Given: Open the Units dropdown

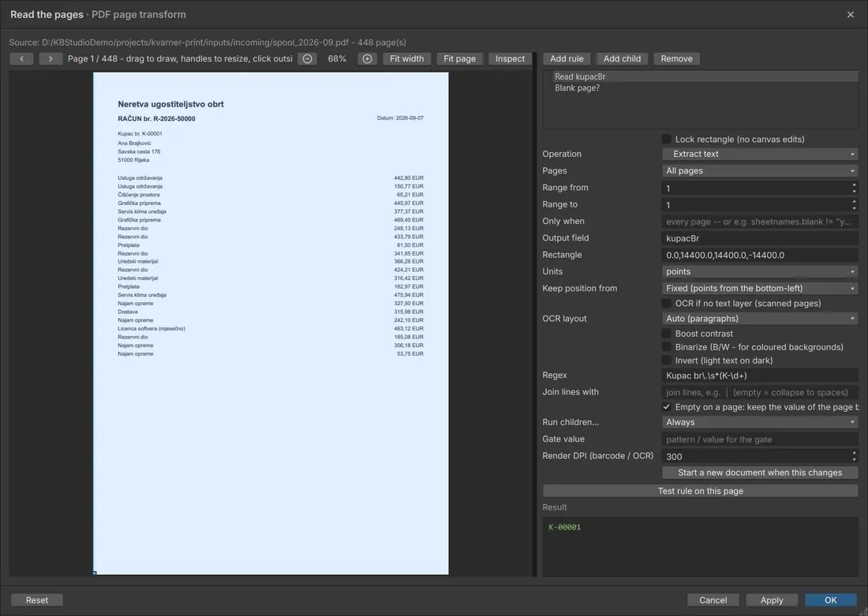Looking at the screenshot, I should (760, 271).
